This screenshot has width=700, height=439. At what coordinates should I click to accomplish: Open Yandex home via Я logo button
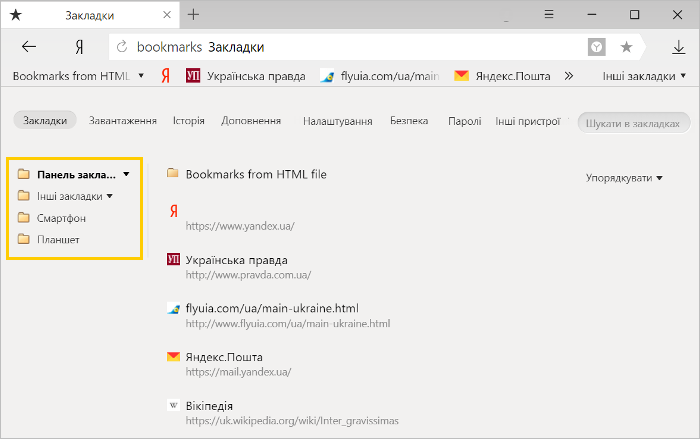coord(79,46)
